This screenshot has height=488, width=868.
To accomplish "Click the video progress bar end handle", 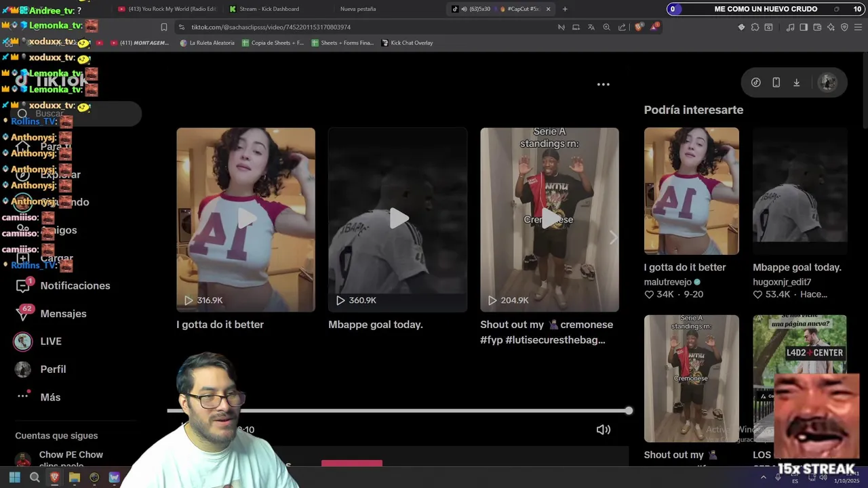I will click(x=629, y=411).
